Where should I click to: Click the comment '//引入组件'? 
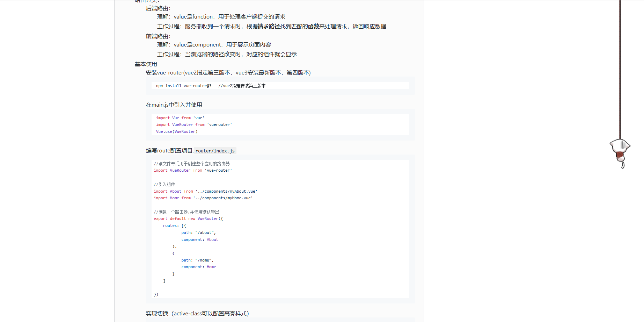(164, 184)
